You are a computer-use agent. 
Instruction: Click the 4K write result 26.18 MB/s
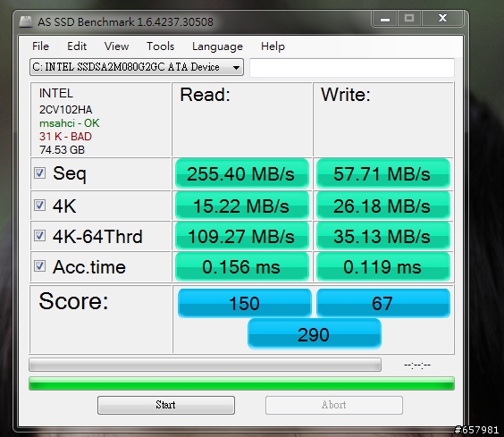coord(382,206)
